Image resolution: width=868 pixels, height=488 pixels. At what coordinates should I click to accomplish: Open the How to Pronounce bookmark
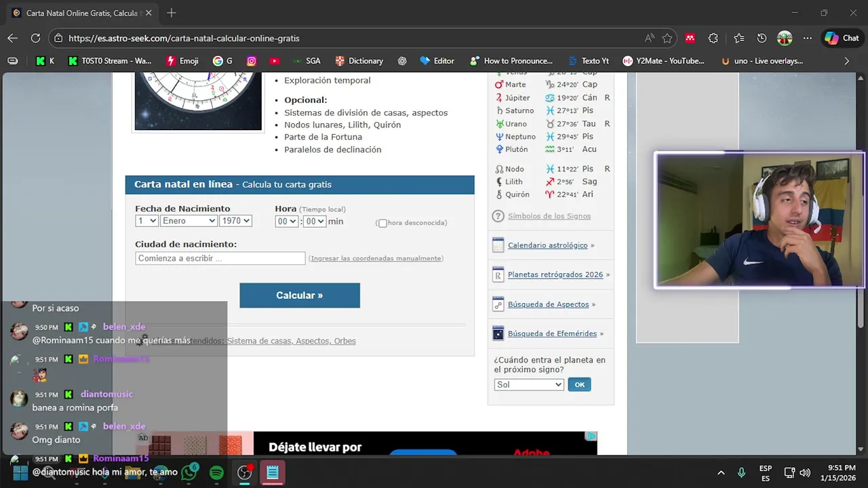511,61
